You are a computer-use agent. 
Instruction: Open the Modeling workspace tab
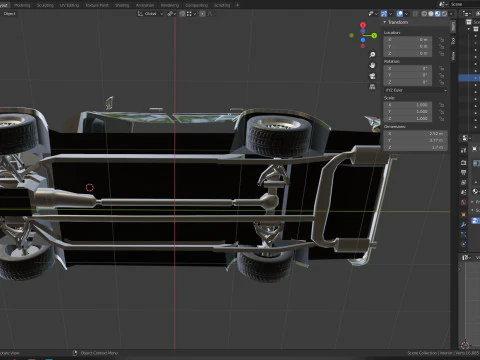click(22, 5)
